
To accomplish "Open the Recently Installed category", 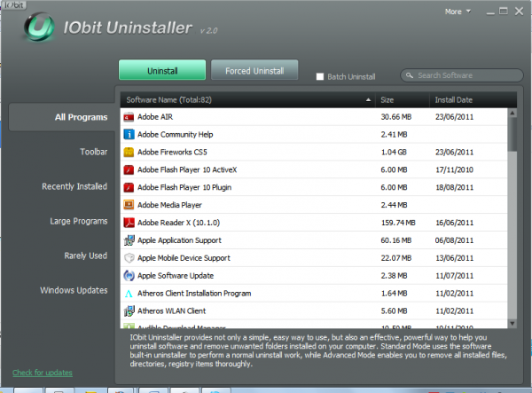I will (74, 186).
